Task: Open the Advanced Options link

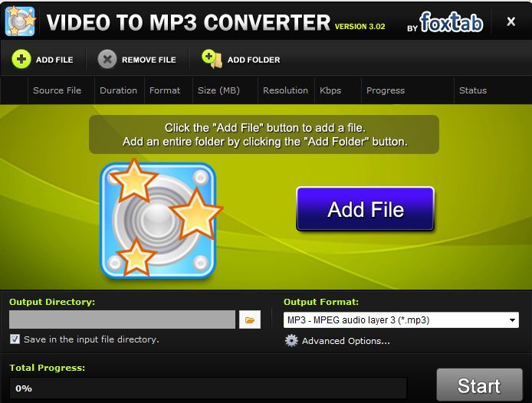Action: 346,341
